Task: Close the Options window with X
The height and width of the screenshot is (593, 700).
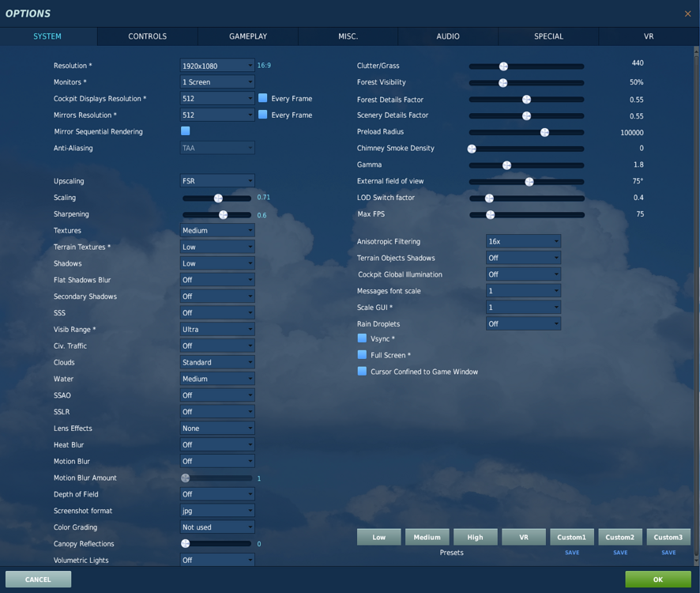Action: 687,14
